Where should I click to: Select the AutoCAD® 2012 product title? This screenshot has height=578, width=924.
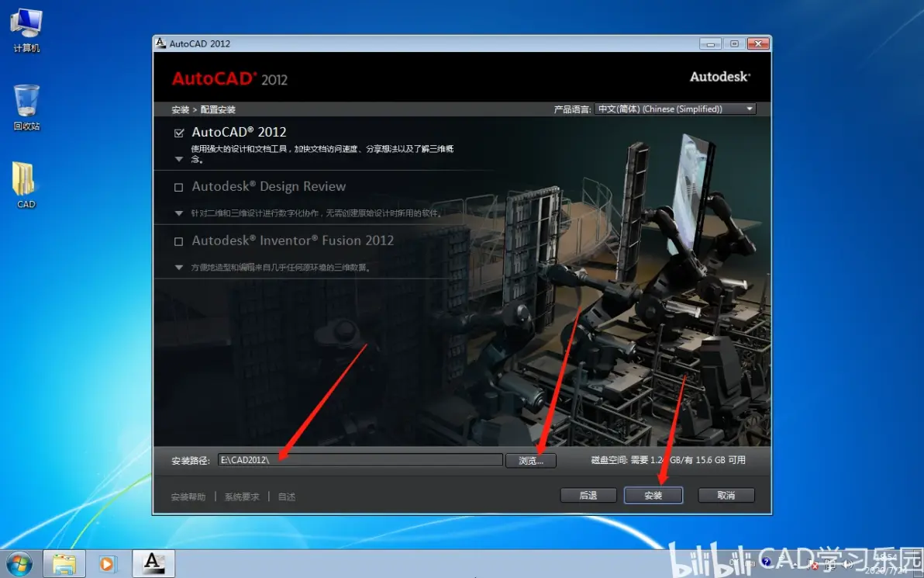[240, 132]
